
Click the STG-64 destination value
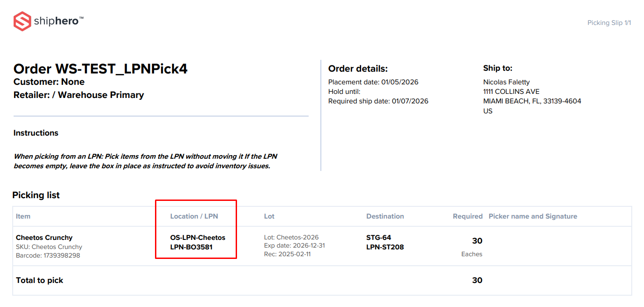point(378,238)
